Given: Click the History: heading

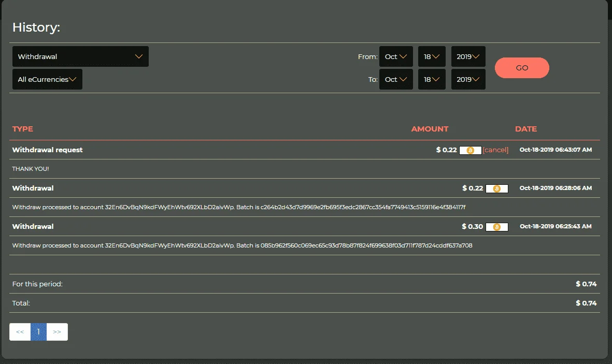Looking at the screenshot, I should 36,27.
